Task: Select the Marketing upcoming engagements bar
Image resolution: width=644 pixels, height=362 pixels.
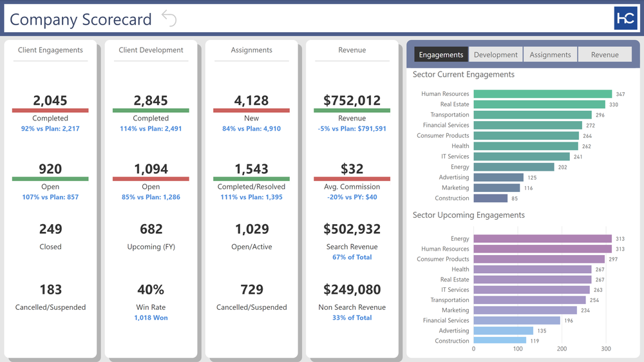Action: pyautogui.click(x=526, y=310)
